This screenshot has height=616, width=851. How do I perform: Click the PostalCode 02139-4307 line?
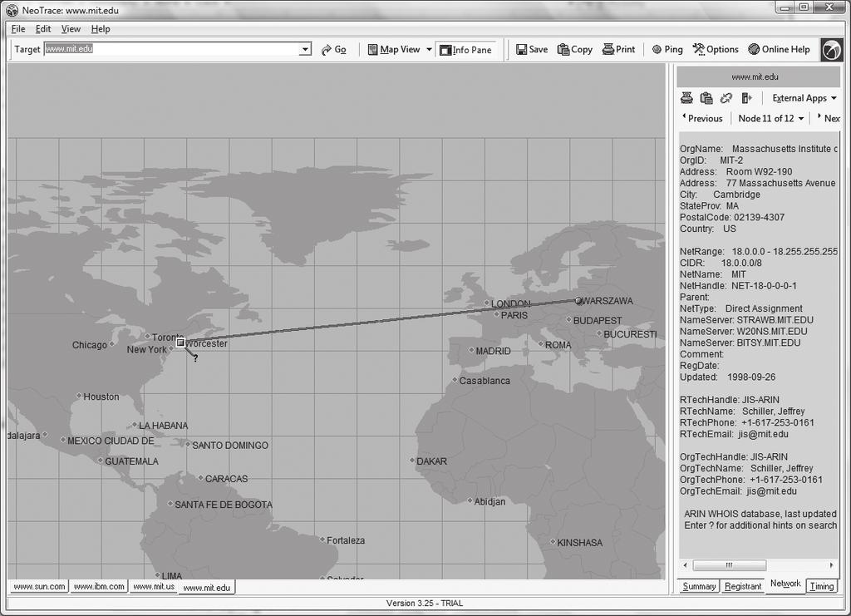point(731,218)
